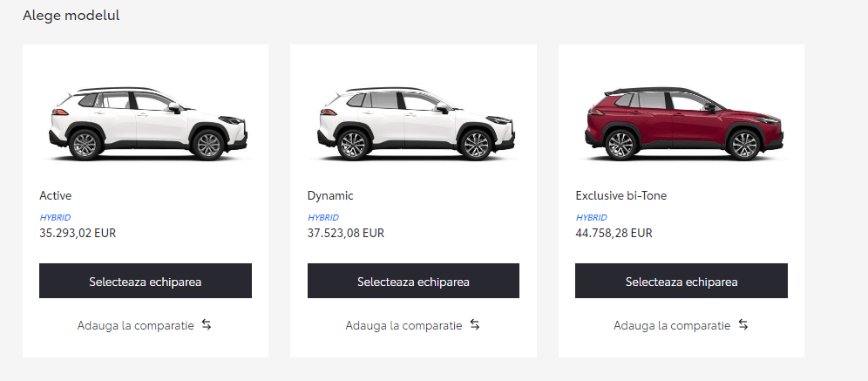The height and width of the screenshot is (381, 868).
Task: Click the 35.293,02 EUR price
Action: [78, 233]
